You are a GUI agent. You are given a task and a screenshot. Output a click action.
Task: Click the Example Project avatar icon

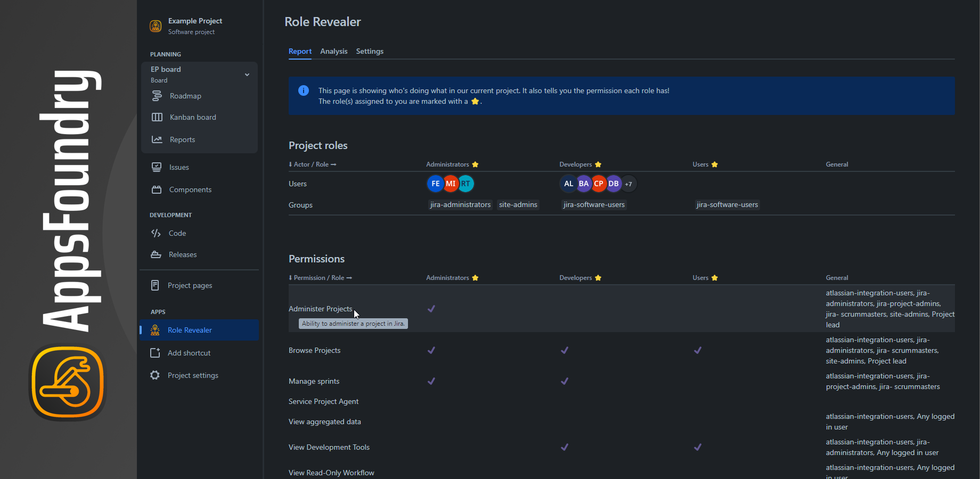156,26
